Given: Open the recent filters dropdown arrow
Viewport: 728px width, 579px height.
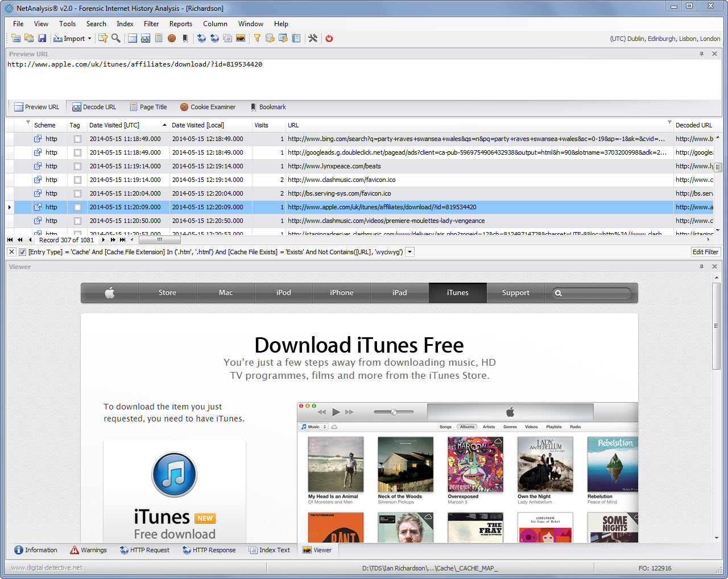Looking at the screenshot, I should point(409,252).
